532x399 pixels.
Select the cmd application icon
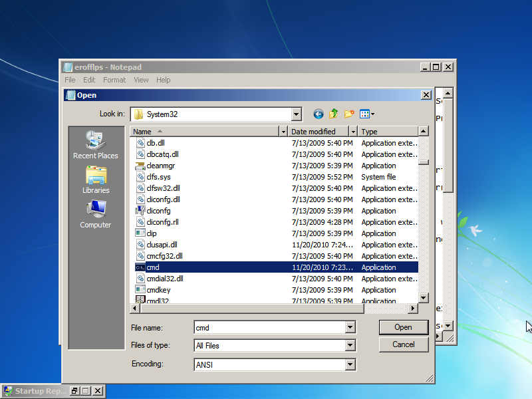[x=140, y=267]
